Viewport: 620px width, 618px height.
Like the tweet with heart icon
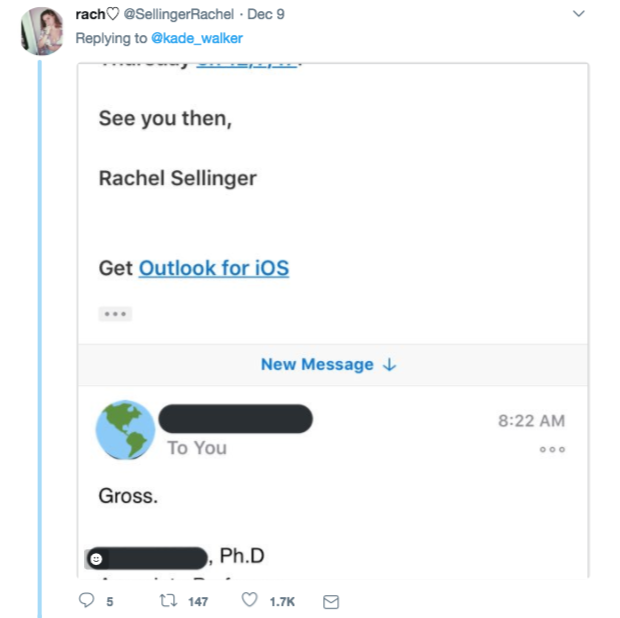[250, 601]
